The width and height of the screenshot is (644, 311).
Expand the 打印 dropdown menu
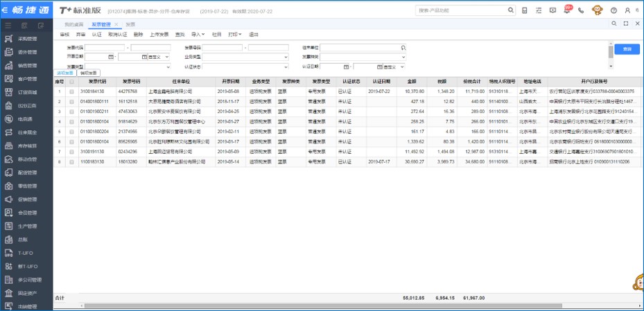pos(235,35)
